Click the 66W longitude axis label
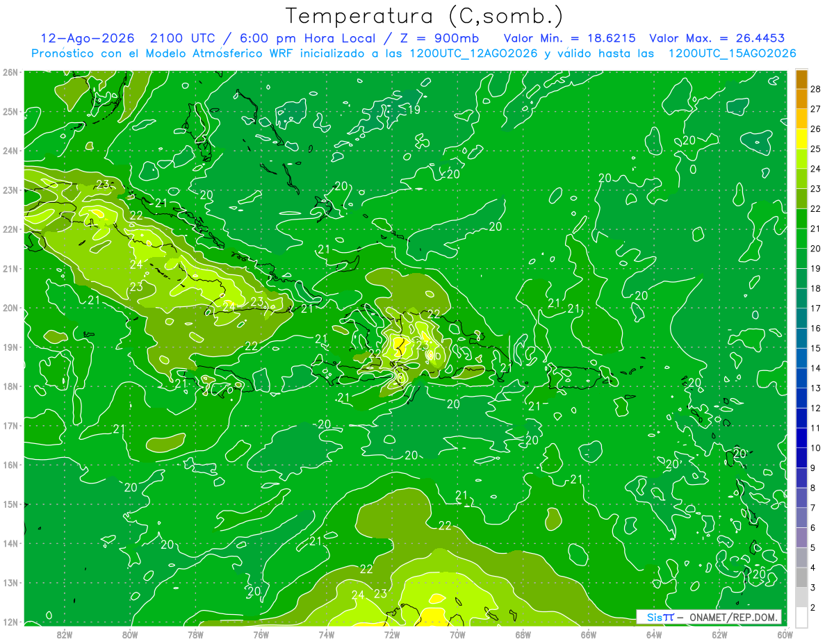Screen dimensions: 834x644 [x=588, y=634]
